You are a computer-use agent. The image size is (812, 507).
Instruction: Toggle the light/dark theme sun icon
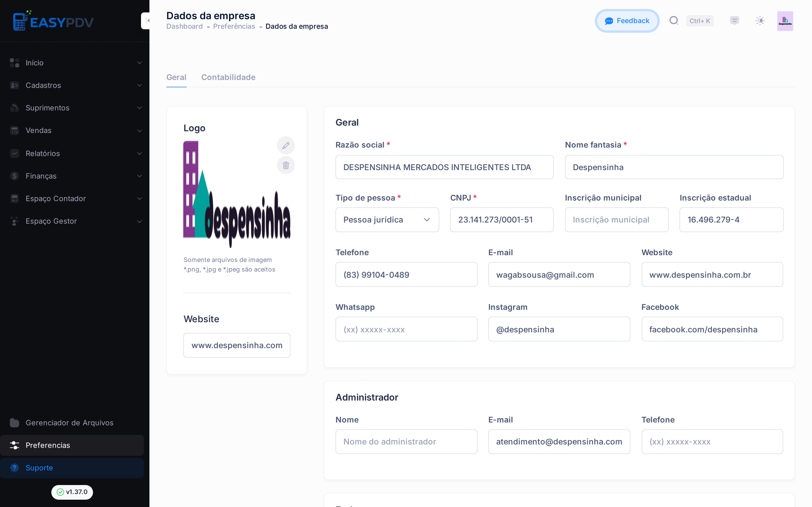(x=760, y=21)
